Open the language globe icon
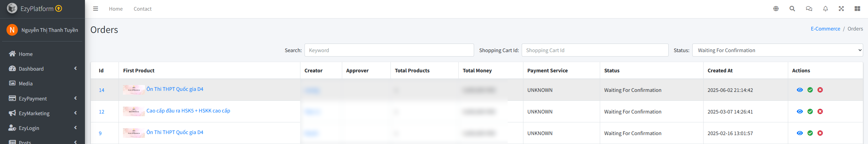Screen dimensions: 868x144 [776, 9]
